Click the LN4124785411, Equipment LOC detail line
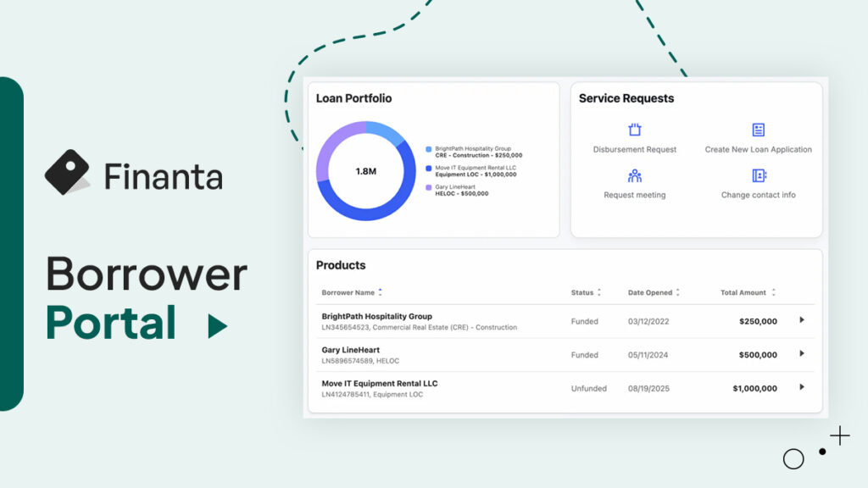The image size is (868, 488). 372,395
